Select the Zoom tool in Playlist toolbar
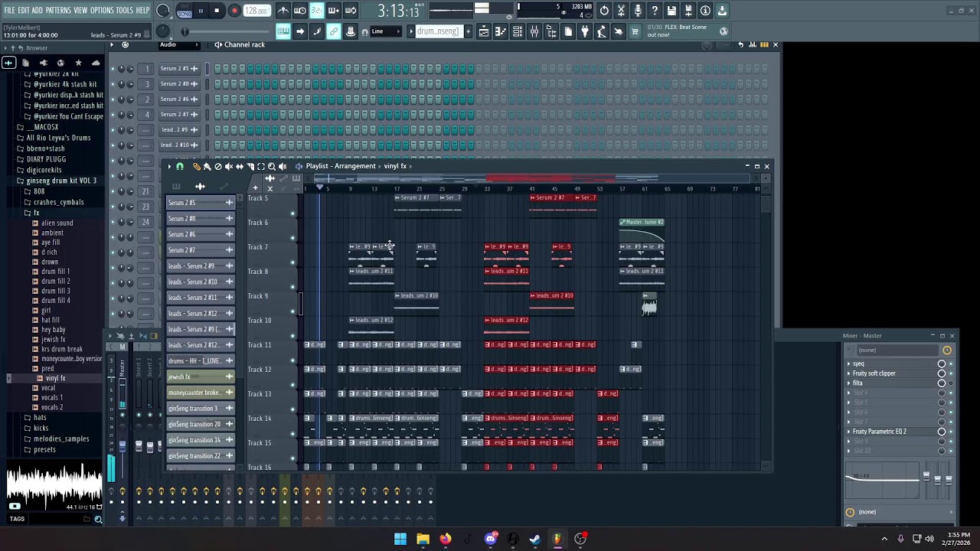980x551 pixels. [272, 166]
